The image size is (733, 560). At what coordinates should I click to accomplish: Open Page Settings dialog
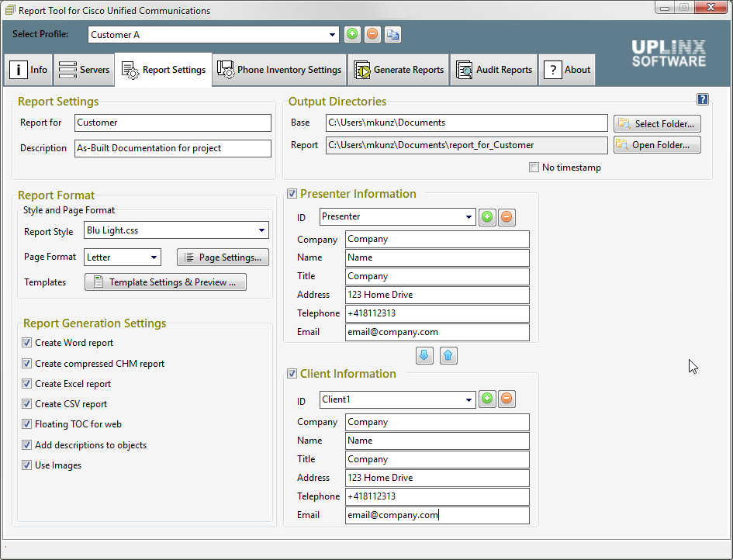point(223,258)
